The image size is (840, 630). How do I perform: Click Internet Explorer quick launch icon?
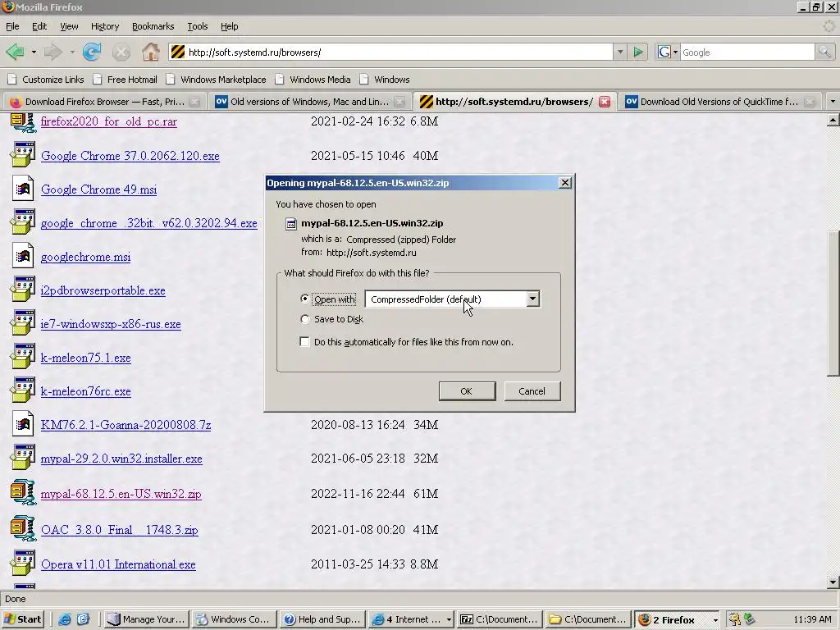(64, 619)
